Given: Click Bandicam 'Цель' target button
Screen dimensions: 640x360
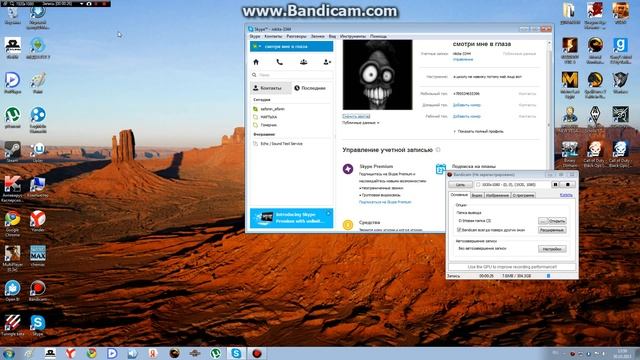Looking at the screenshot, I should [x=460, y=185].
